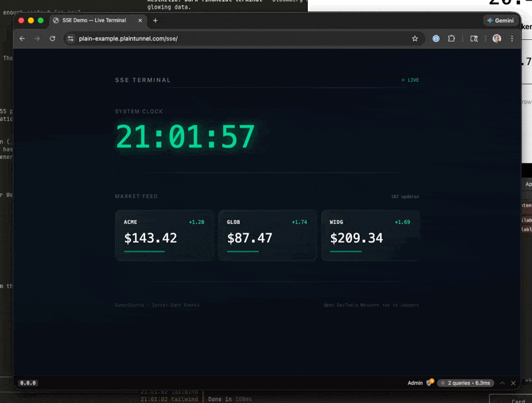Open the Chrome three-dot menu
The height and width of the screenshot is (403, 532).
512,39
